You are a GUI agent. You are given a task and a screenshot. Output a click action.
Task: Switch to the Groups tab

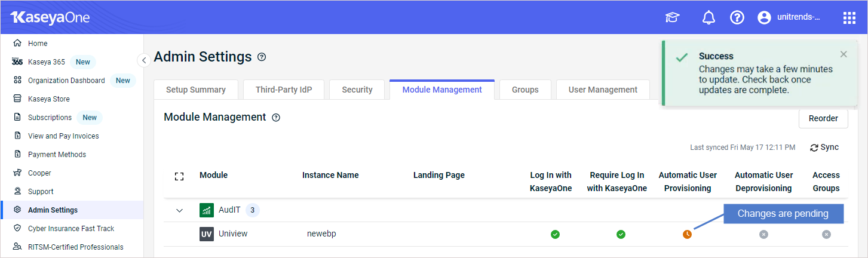pos(525,90)
